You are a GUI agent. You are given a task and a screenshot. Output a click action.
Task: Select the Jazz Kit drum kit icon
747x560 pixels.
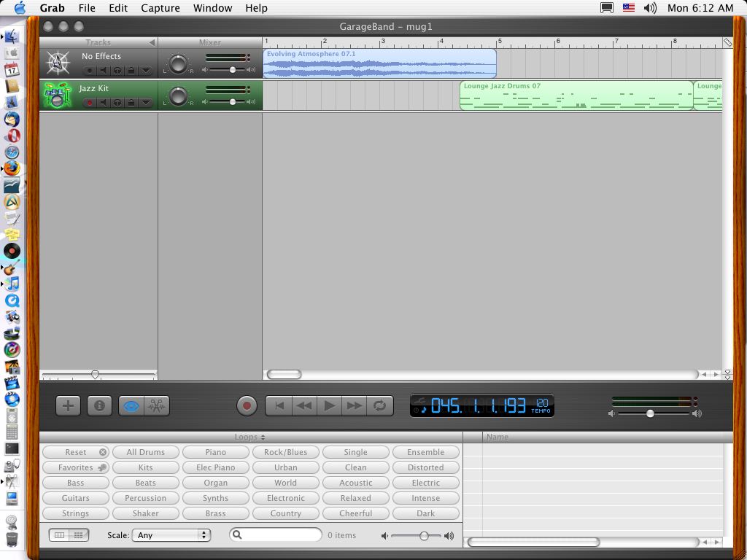pyautogui.click(x=57, y=96)
